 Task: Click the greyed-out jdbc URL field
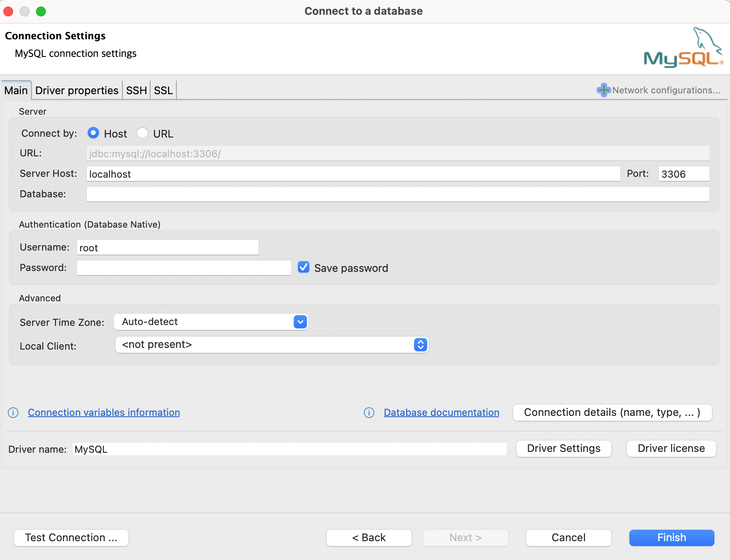tap(398, 154)
